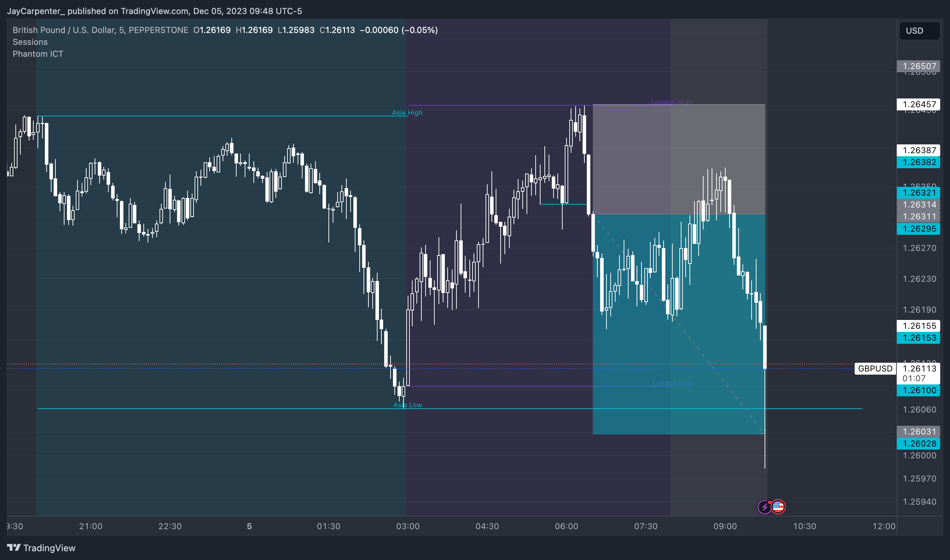The height and width of the screenshot is (560, 950).
Task: Click the Asia High line label
Action: pos(407,112)
